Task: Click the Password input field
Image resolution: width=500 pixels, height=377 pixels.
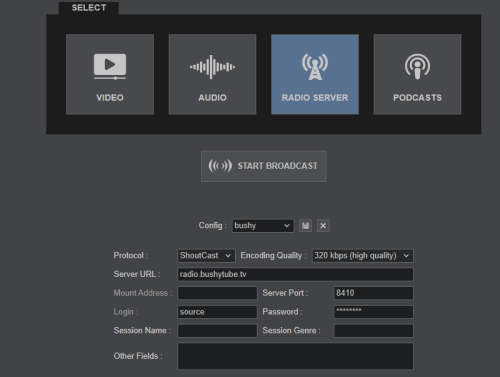Action: (374, 312)
